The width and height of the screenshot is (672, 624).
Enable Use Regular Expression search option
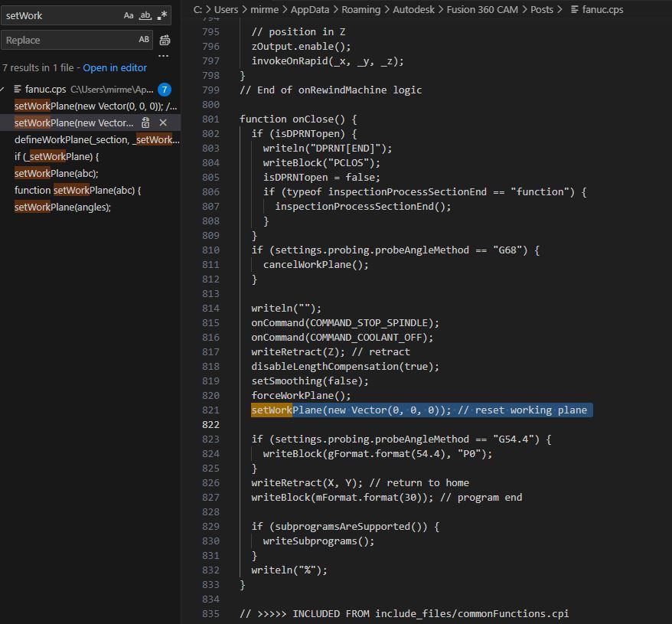(161, 15)
